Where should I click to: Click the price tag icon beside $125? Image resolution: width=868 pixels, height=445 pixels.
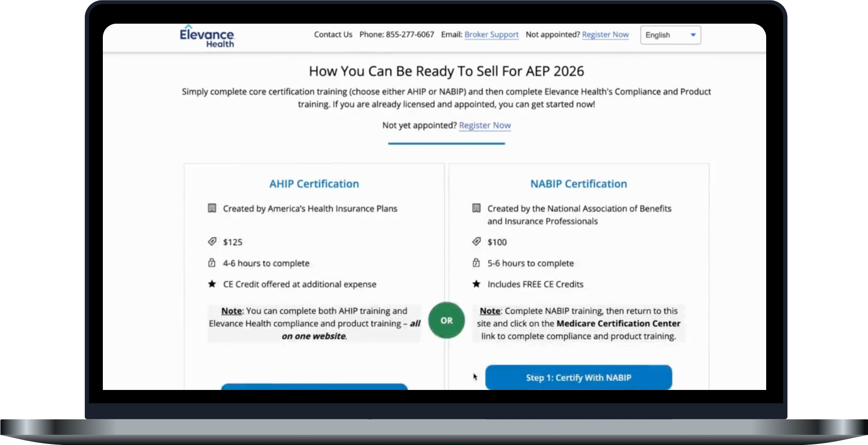click(212, 242)
